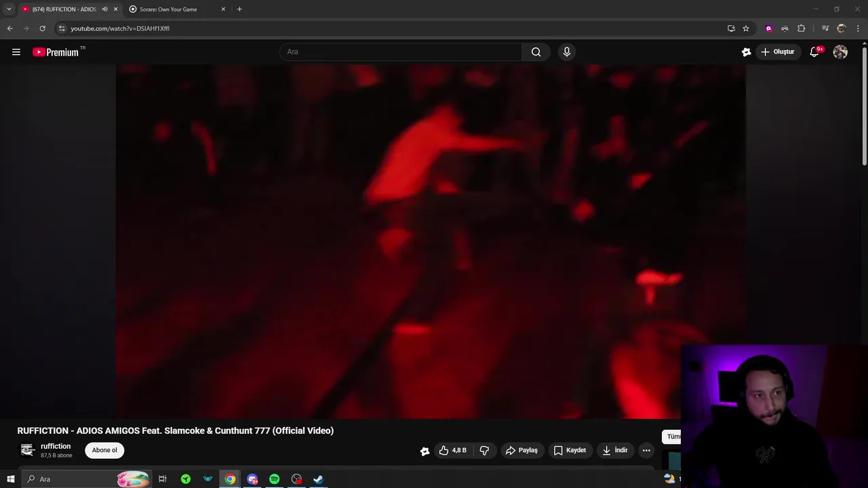868x488 pixels.
Task: Switch to RUFFICTION YouTube tab
Action: coord(64,9)
